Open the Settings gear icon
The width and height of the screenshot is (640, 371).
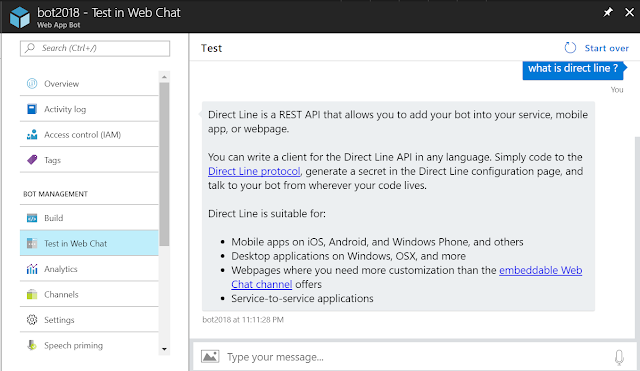coord(32,320)
